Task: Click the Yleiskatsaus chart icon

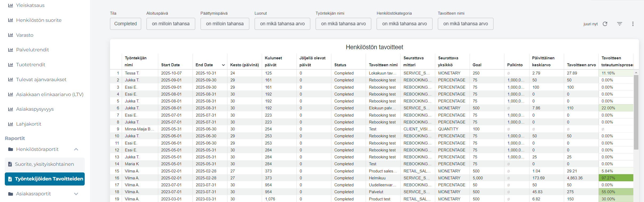Action: point(11,5)
